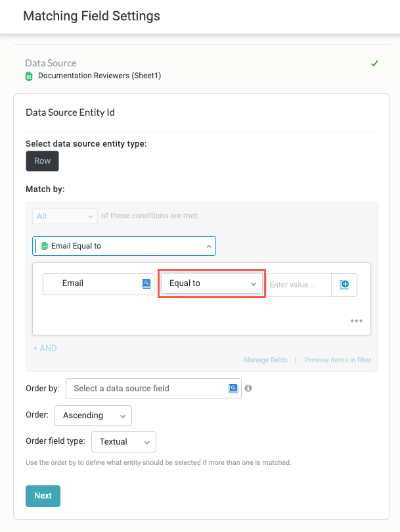Expand the Ascending order dropdown

point(93,416)
